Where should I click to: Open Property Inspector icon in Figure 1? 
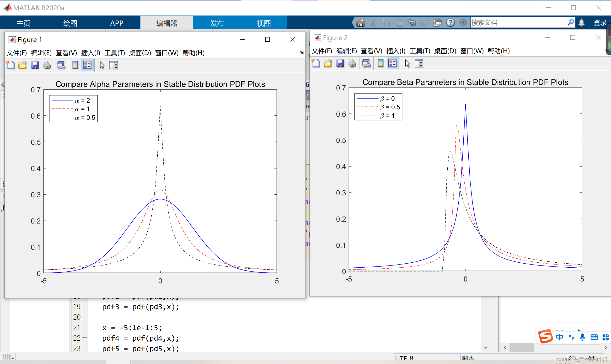pos(114,65)
